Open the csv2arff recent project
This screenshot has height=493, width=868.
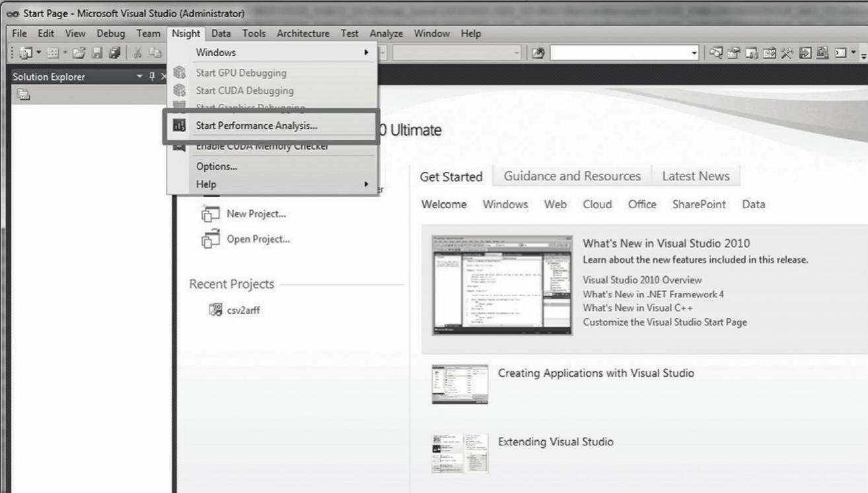pos(244,310)
